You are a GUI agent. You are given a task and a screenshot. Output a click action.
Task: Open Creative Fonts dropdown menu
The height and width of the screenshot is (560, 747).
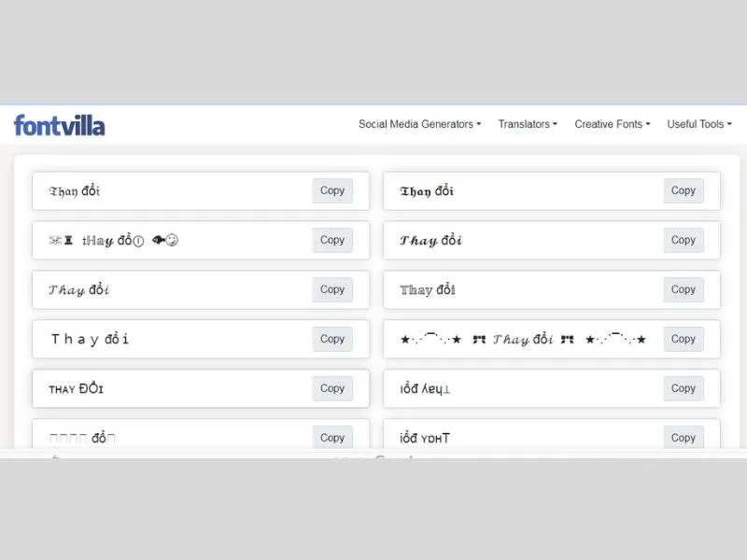[613, 124]
